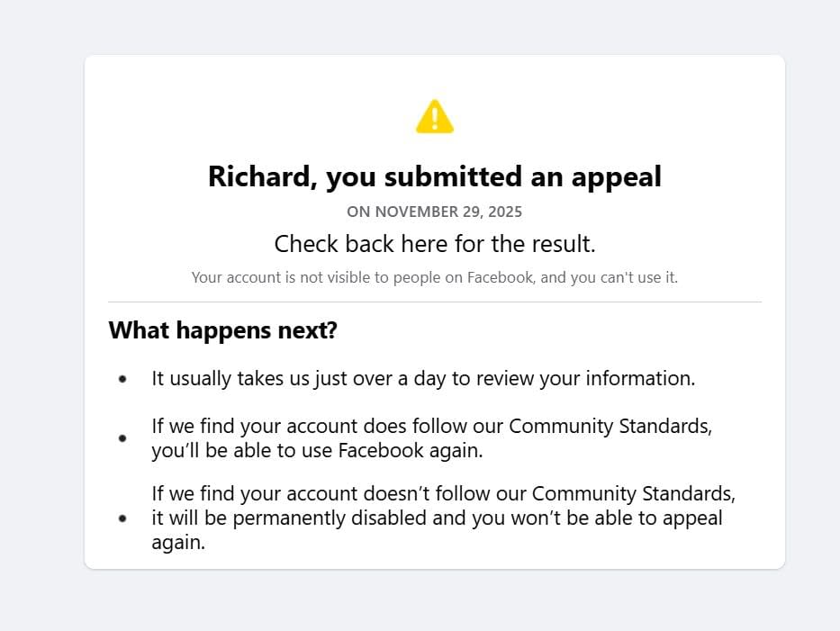840x631 pixels.
Task: Click the yellow warning triangle icon
Action: [435, 117]
